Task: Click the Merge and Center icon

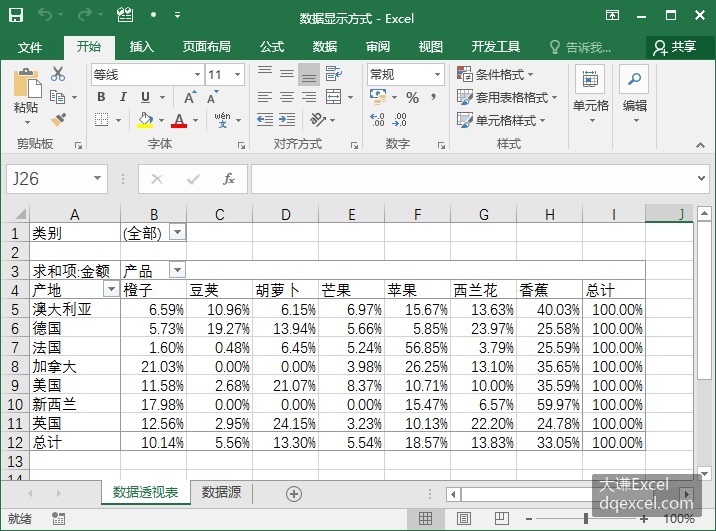Action: click(x=333, y=97)
